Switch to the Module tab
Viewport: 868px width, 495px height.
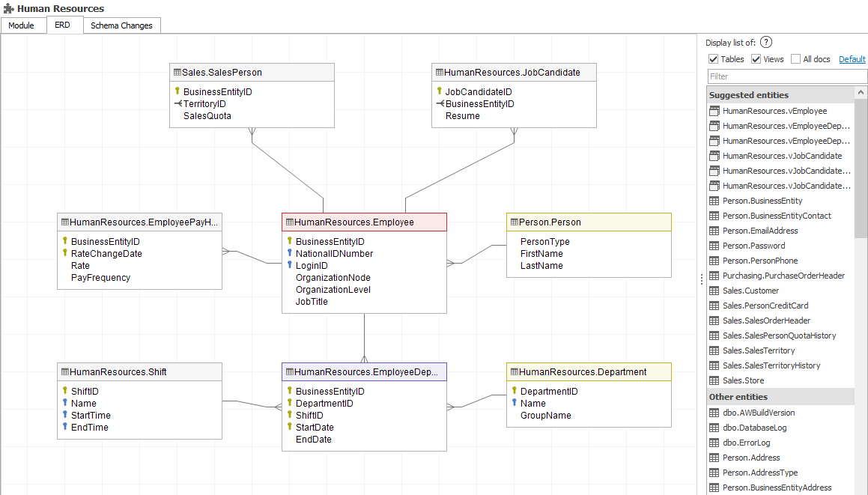point(22,25)
